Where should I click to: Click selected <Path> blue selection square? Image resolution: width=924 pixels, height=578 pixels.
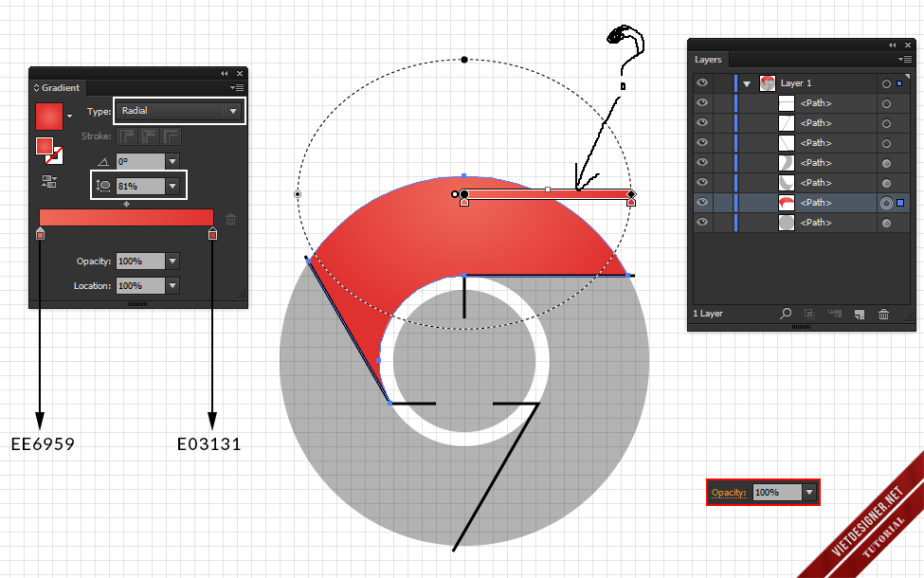click(x=900, y=203)
